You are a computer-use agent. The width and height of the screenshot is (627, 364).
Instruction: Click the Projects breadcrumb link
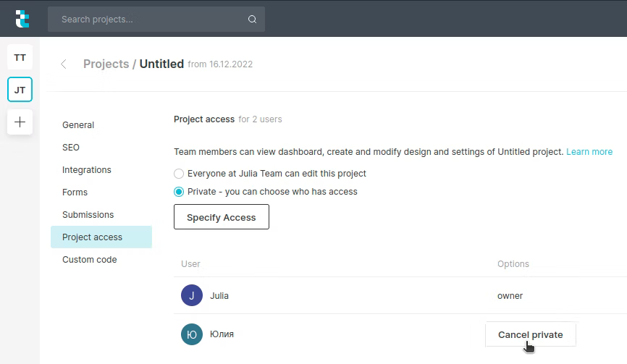(106, 64)
